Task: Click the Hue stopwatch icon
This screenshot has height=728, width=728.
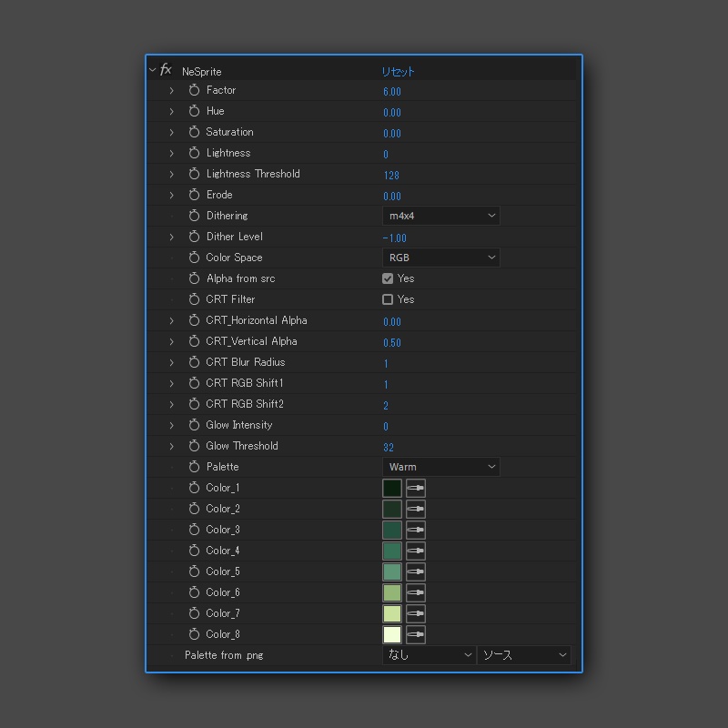Action: pyautogui.click(x=193, y=111)
